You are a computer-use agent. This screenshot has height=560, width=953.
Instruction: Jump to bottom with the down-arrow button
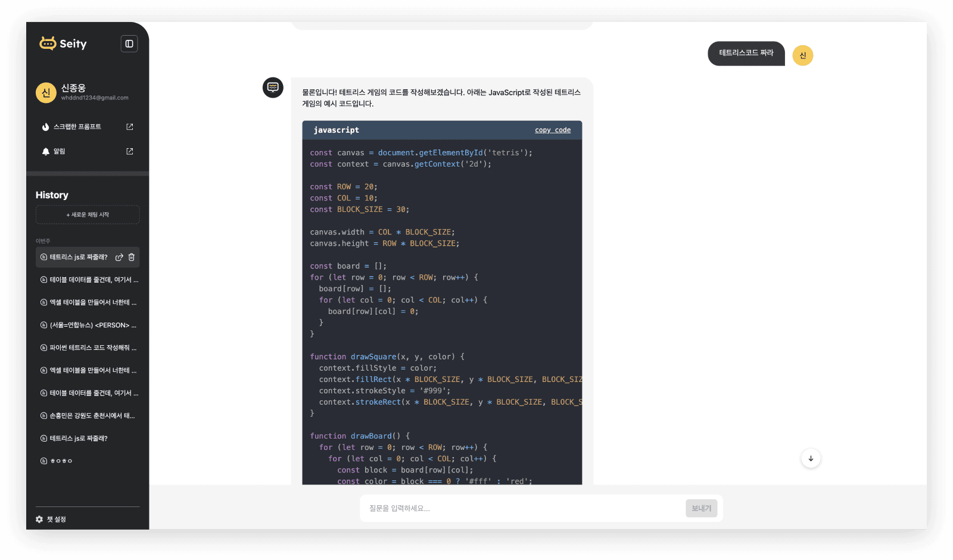811,458
